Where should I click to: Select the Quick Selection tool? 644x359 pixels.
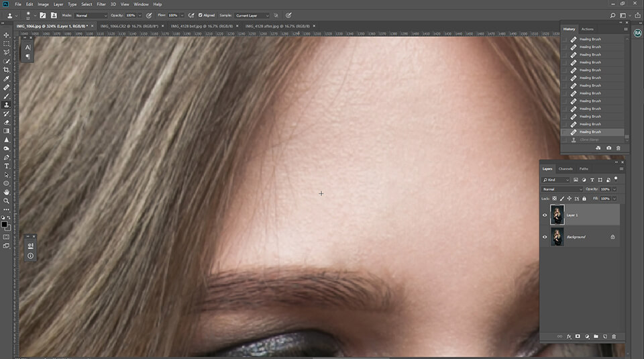tap(6, 61)
